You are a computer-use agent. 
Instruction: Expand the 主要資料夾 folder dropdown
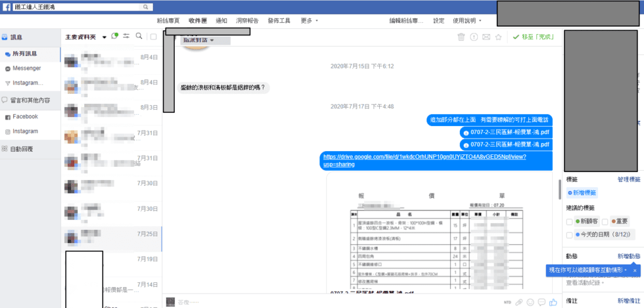click(x=104, y=37)
